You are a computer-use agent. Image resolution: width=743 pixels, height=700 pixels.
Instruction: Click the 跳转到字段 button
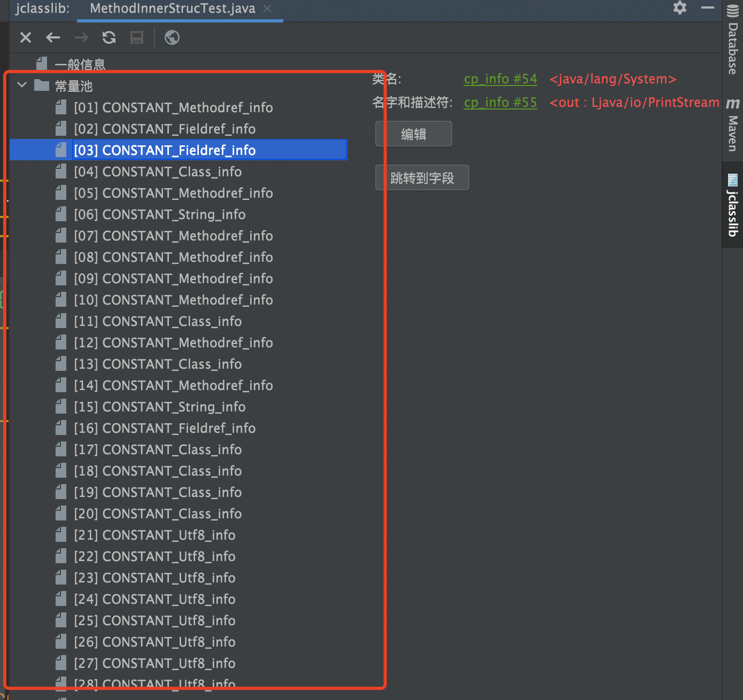click(x=422, y=177)
